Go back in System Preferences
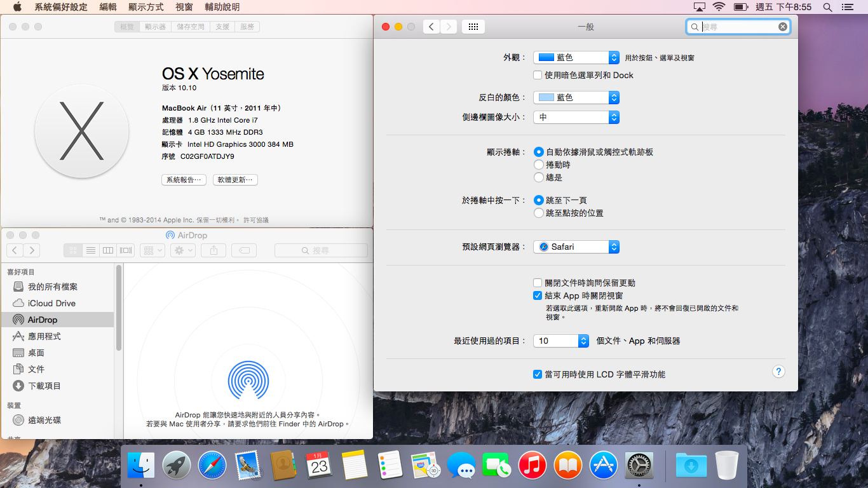868x488 pixels. coord(431,27)
